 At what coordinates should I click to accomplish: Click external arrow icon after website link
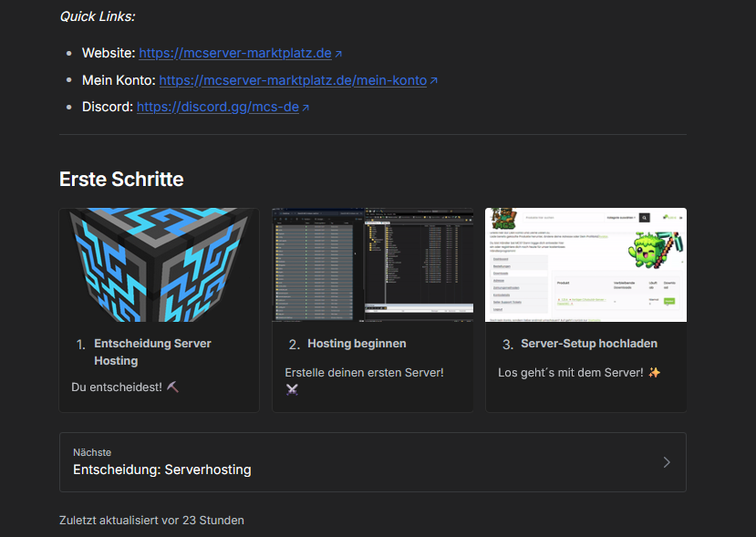[x=338, y=54]
